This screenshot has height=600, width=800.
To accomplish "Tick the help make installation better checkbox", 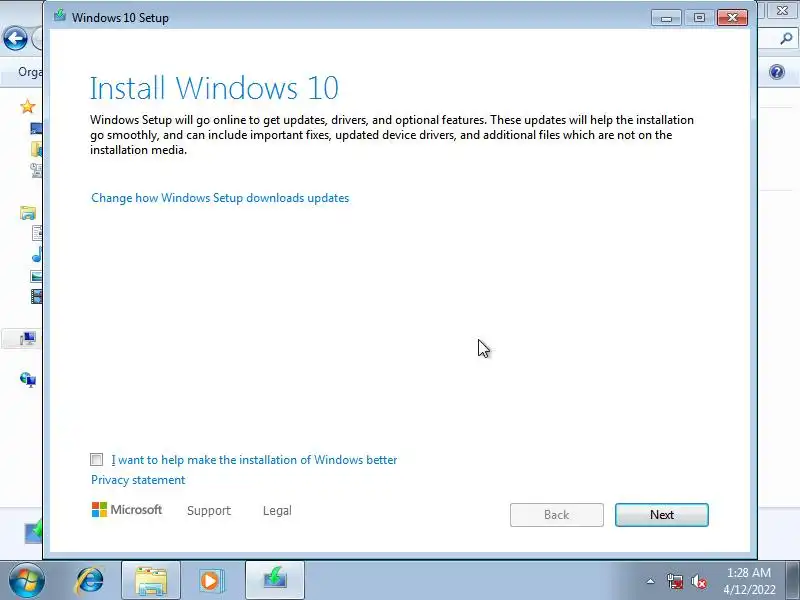I will (x=96, y=460).
